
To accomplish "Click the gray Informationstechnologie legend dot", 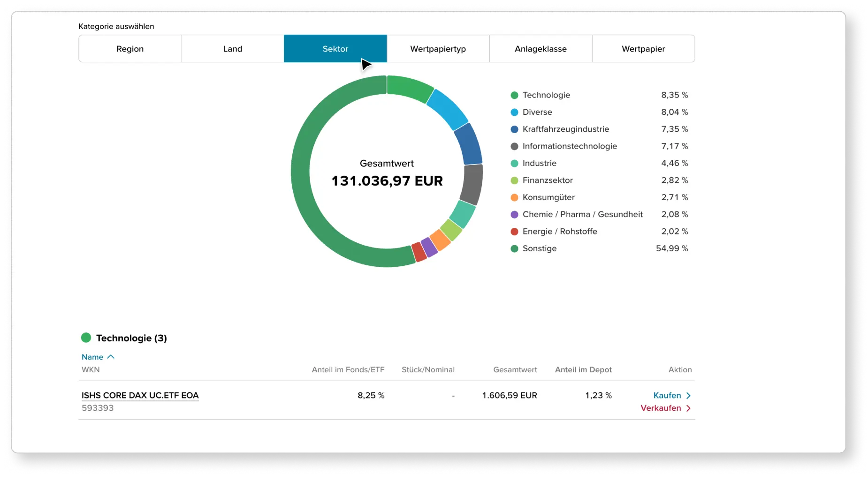I will coord(514,146).
